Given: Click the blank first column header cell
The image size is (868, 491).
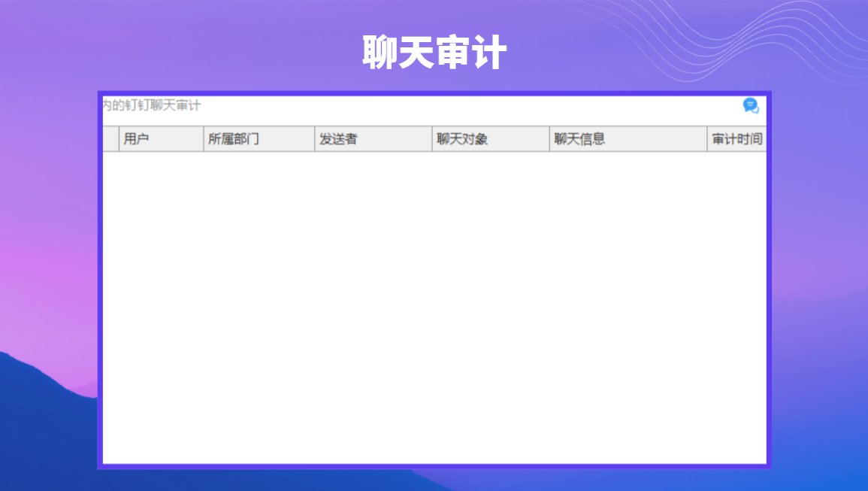Looking at the screenshot, I should (x=110, y=138).
